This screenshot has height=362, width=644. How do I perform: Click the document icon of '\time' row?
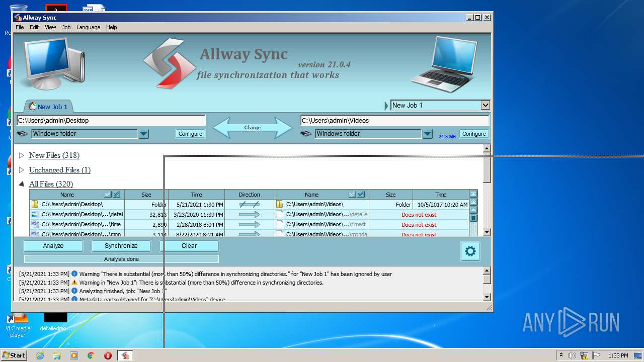pos(35,224)
